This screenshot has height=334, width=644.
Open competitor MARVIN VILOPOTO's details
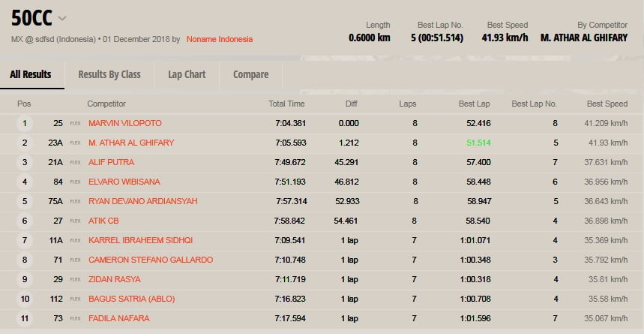[x=124, y=123]
